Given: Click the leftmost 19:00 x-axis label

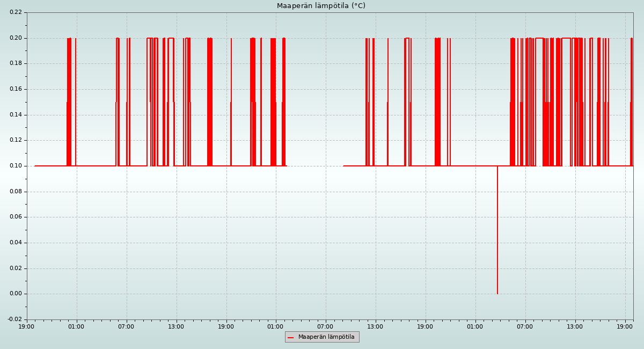Looking at the screenshot, I should tap(27, 326).
